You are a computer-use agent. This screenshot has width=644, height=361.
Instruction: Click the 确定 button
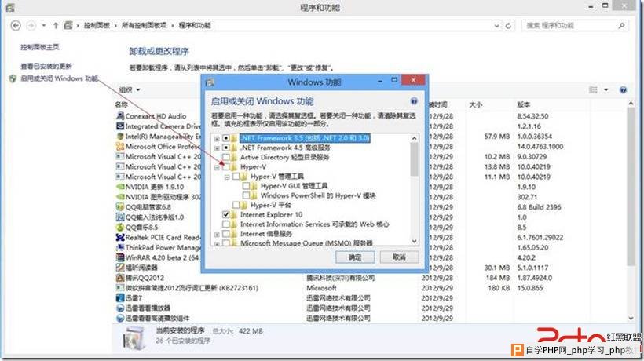click(355, 257)
